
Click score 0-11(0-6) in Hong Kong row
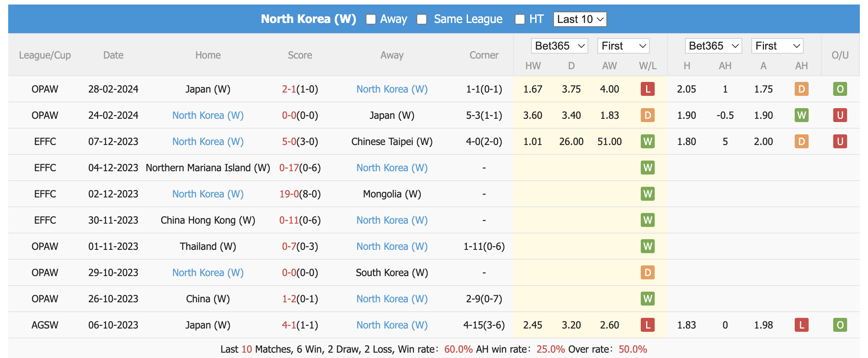[300, 220]
